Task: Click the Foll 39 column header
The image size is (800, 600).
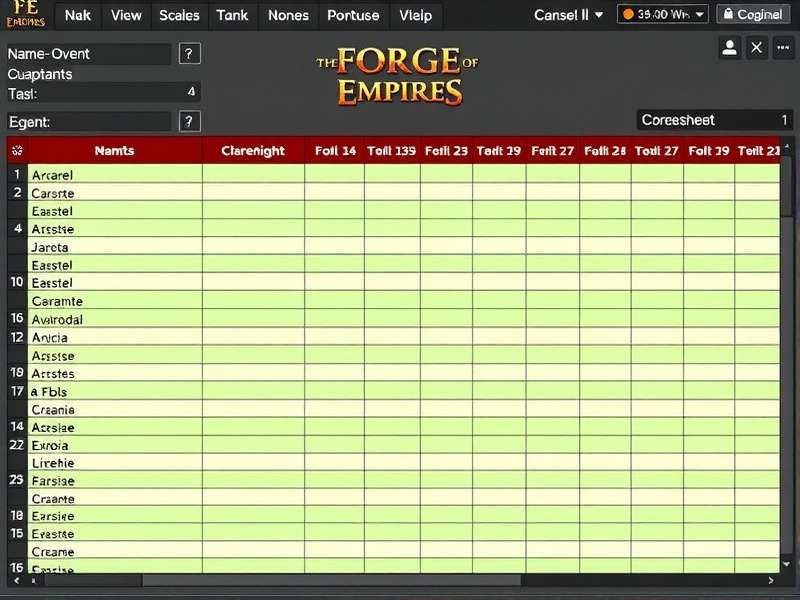Action: [709, 151]
